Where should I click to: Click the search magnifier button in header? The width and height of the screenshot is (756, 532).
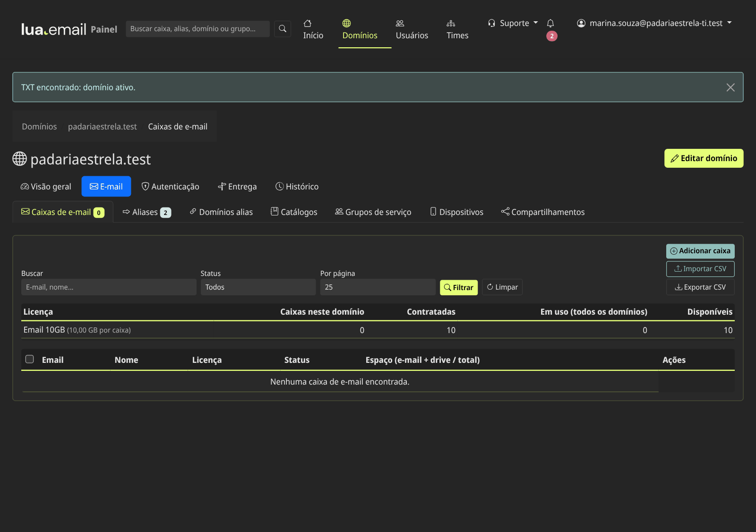coord(283,29)
